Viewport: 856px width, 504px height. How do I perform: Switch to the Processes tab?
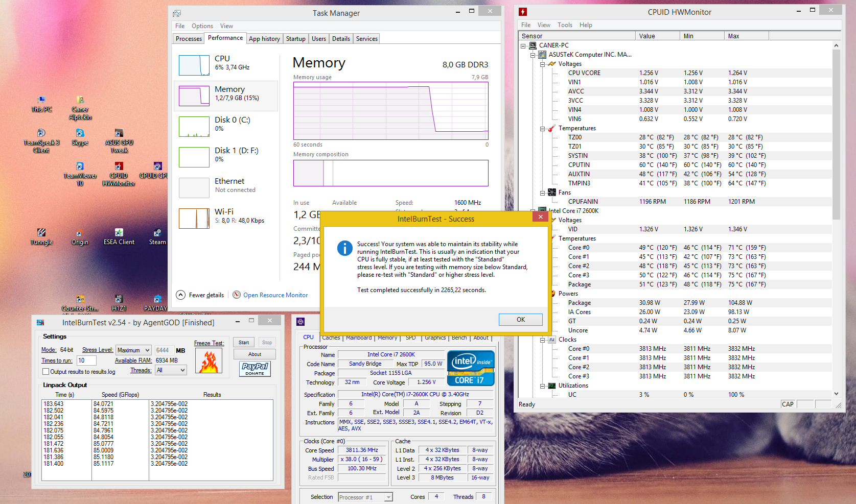pyautogui.click(x=189, y=39)
